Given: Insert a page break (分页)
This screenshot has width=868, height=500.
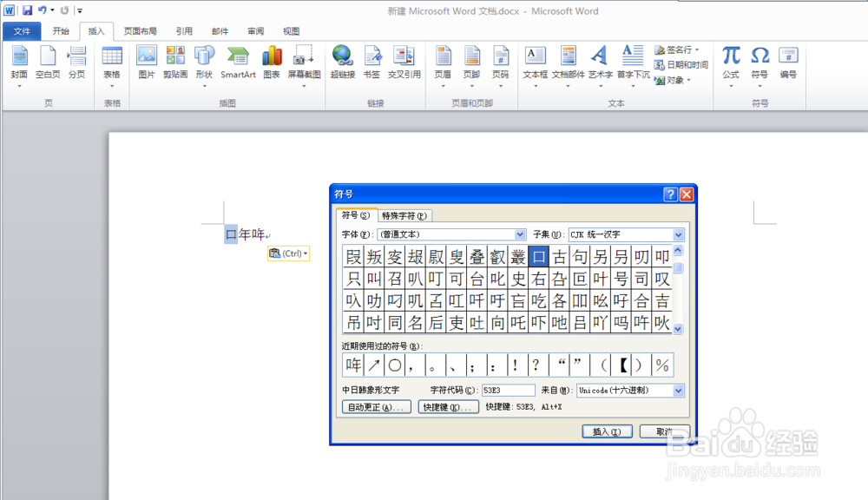Looking at the screenshot, I should pos(76,62).
